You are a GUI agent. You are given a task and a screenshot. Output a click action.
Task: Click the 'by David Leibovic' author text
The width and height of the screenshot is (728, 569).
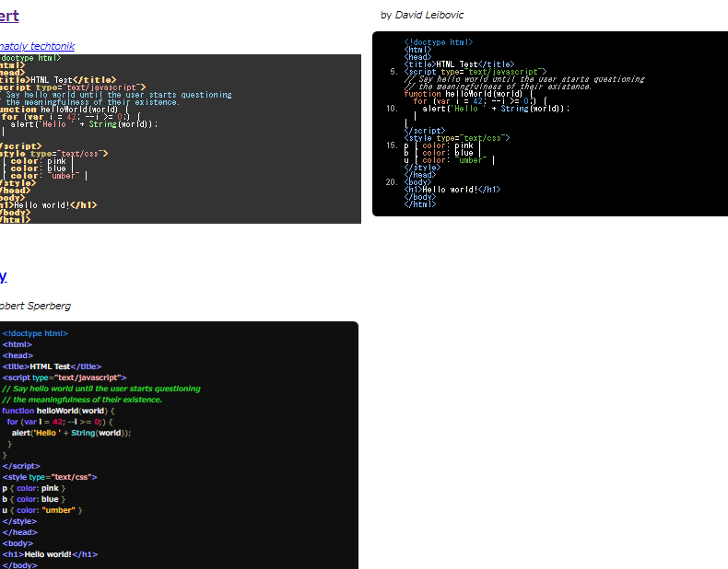[x=422, y=15]
